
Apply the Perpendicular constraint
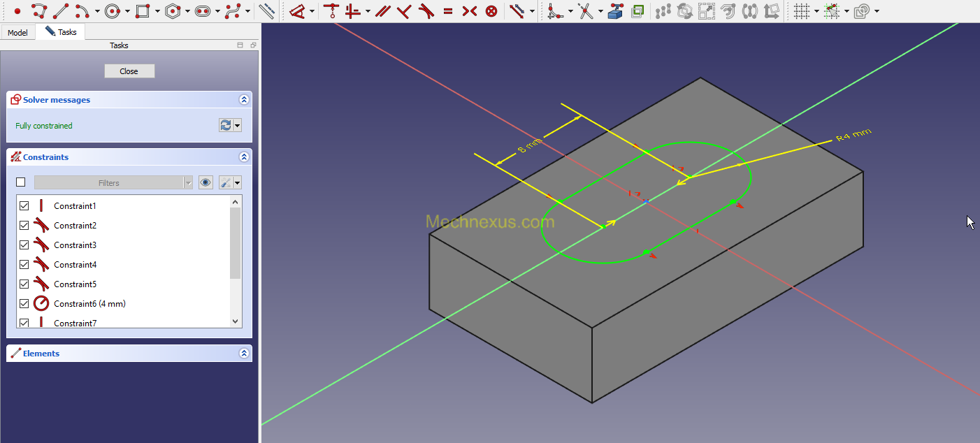tap(404, 11)
